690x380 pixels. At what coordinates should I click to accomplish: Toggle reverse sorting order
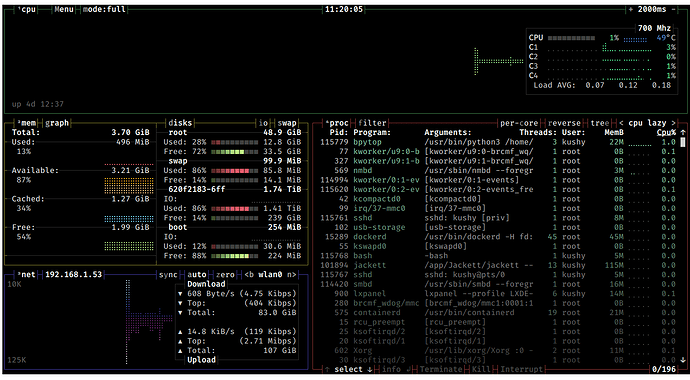point(564,123)
